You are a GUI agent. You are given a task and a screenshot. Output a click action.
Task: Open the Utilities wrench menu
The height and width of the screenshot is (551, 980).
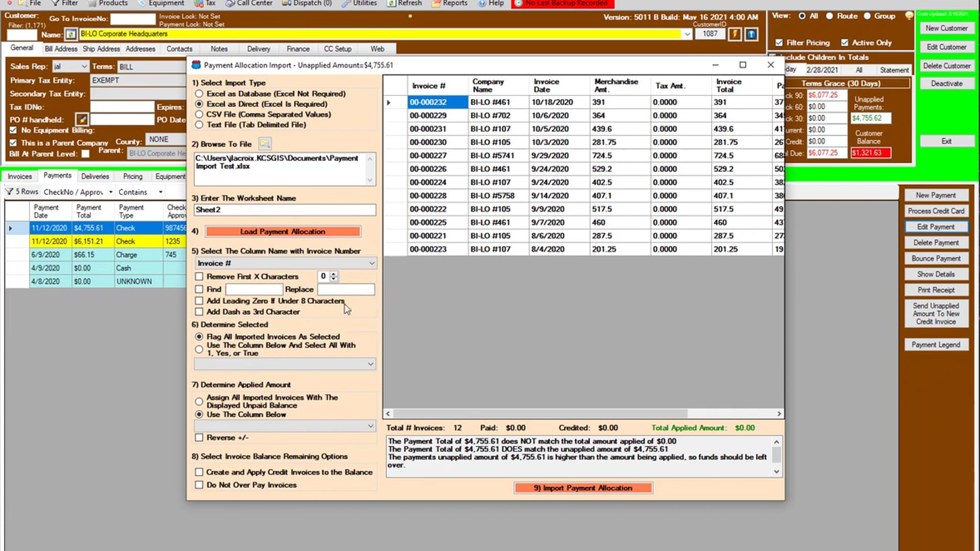[x=359, y=3]
